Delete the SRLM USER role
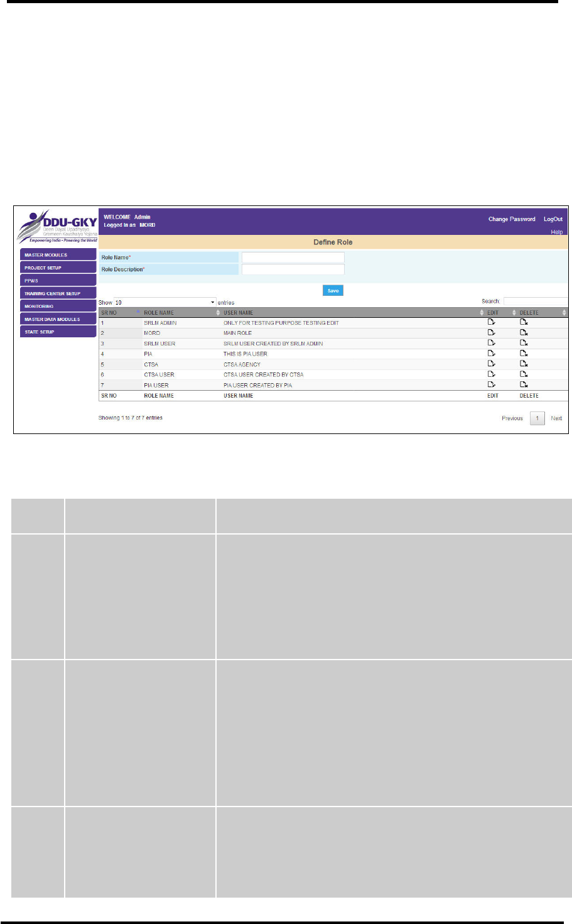572x924 pixels. [524, 343]
